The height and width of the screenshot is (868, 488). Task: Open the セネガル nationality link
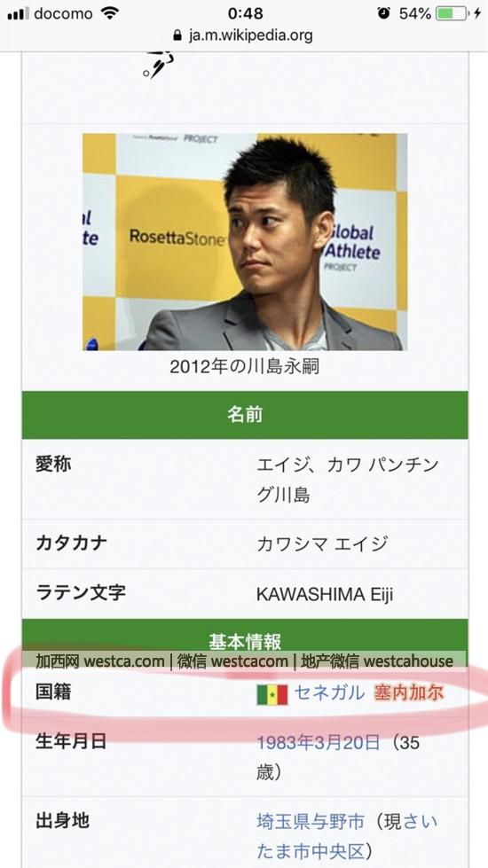[329, 692]
